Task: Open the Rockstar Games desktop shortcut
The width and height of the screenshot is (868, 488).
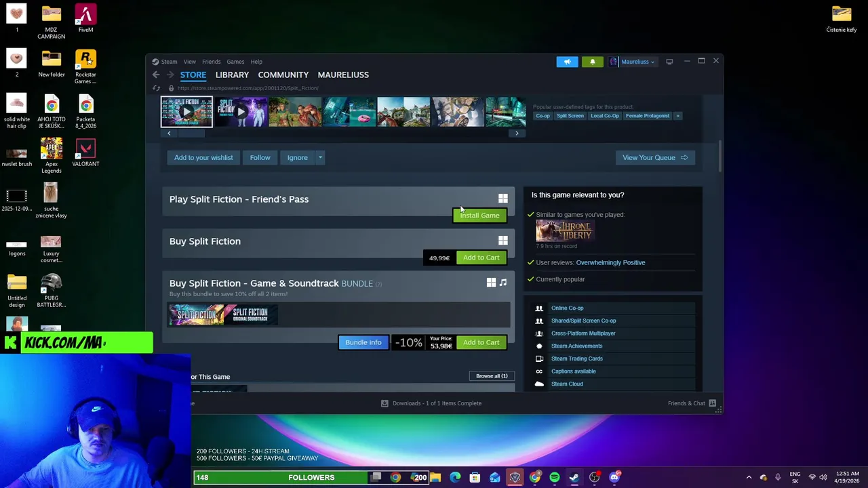Action: tap(85, 66)
